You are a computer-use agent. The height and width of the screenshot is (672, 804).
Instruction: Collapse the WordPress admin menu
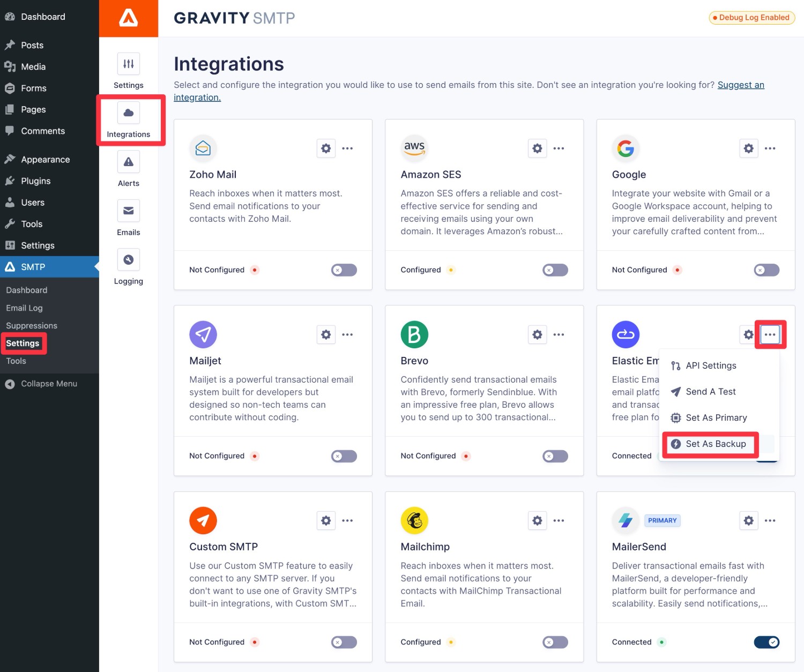point(49,384)
